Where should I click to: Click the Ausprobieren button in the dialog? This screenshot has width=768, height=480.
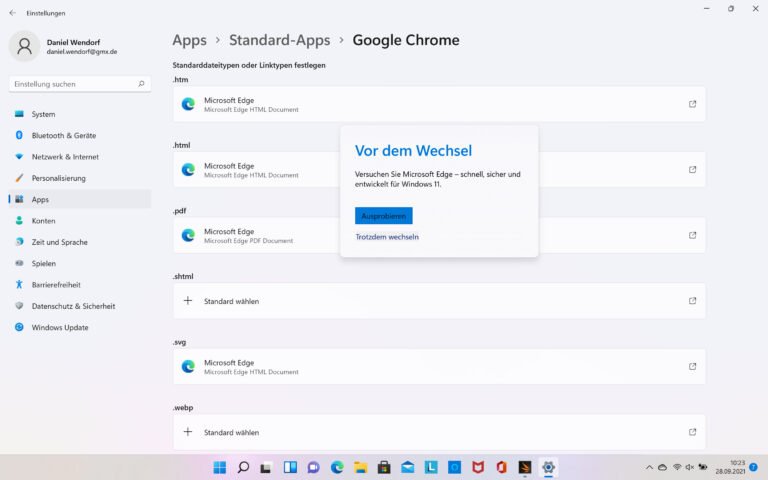[384, 216]
